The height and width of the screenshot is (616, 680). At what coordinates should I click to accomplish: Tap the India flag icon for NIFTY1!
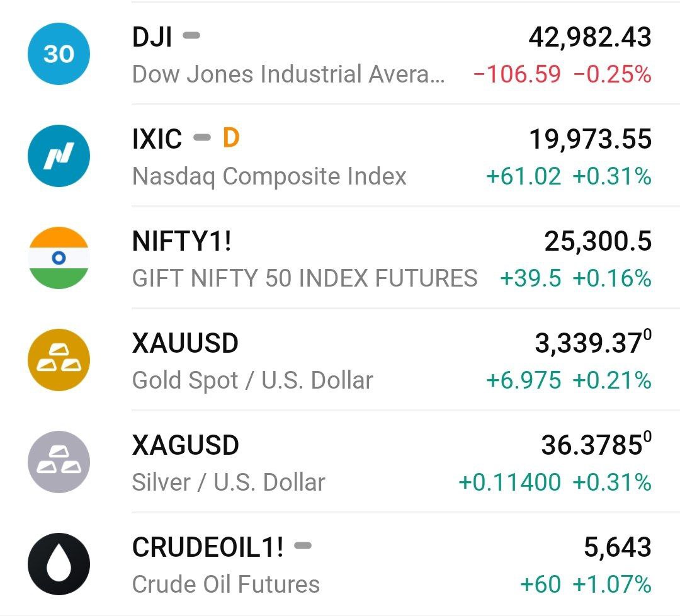pos(59,258)
